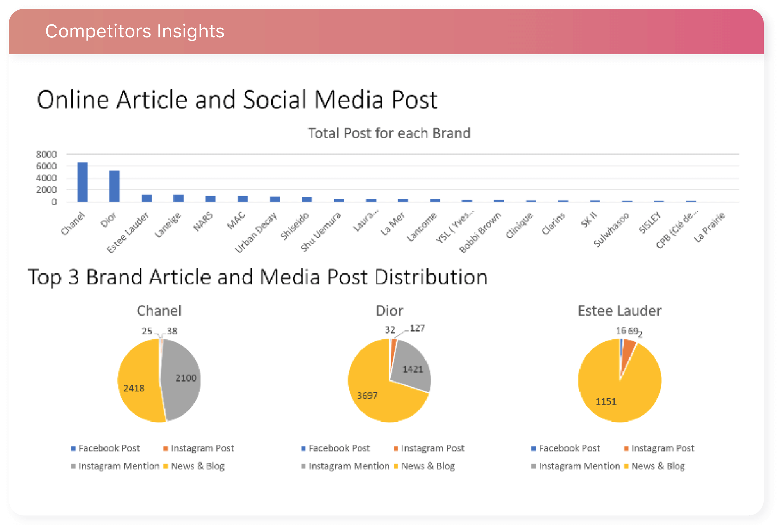Click the Urban Decay bar in the chart
Viewport: 781px width, 532px height.
click(x=275, y=199)
